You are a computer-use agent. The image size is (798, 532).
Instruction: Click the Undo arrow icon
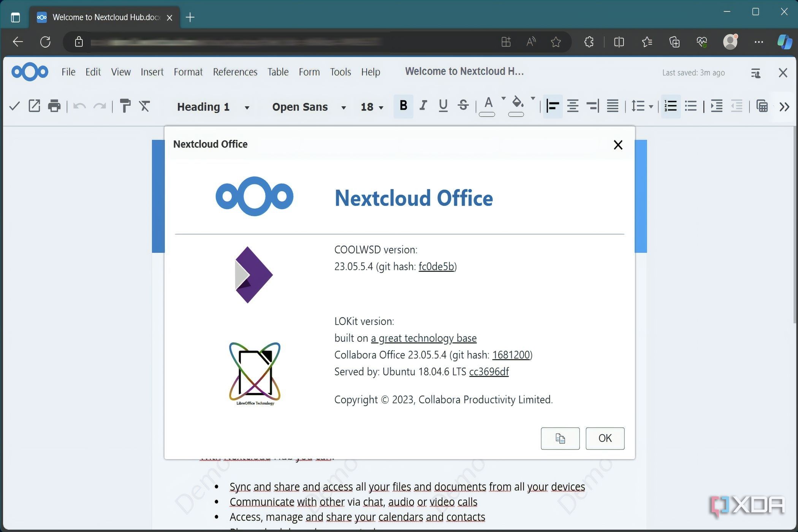[x=79, y=106]
